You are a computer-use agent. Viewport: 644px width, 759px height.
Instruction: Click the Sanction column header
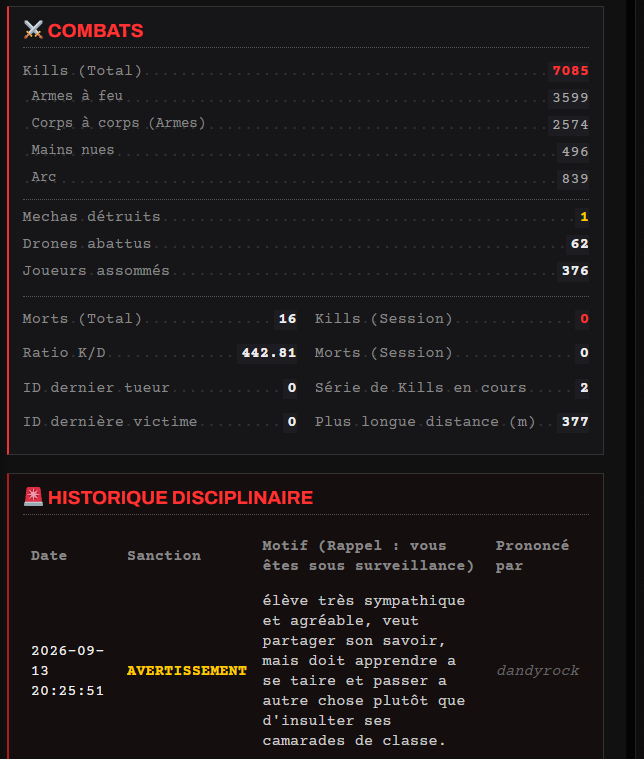(164, 556)
